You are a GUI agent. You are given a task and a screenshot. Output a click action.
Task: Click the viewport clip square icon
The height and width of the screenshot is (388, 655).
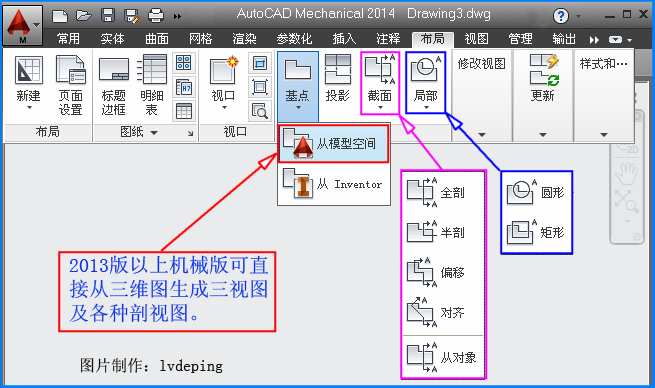coord(260,87)
